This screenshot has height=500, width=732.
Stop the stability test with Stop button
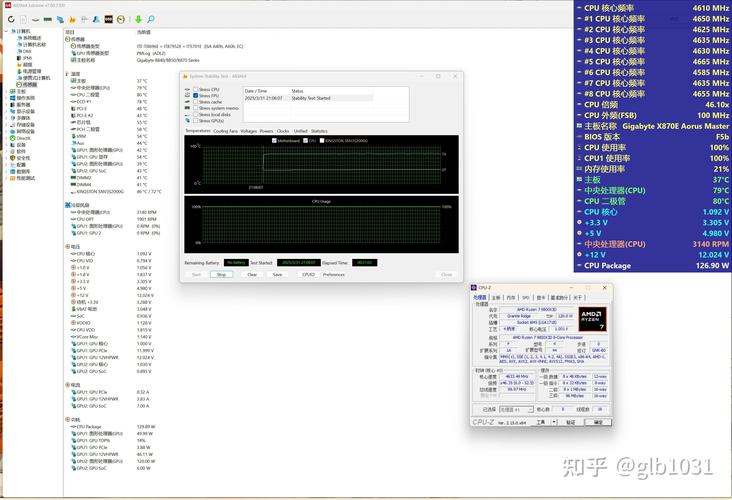[x=221, y=275]
